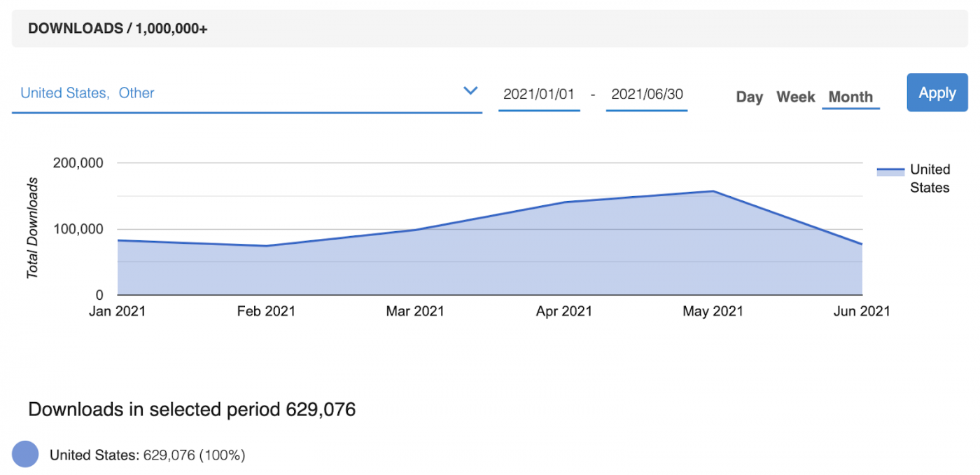Switch granularity to Day
The image size is (980, 475).
[x=749, y=97]
